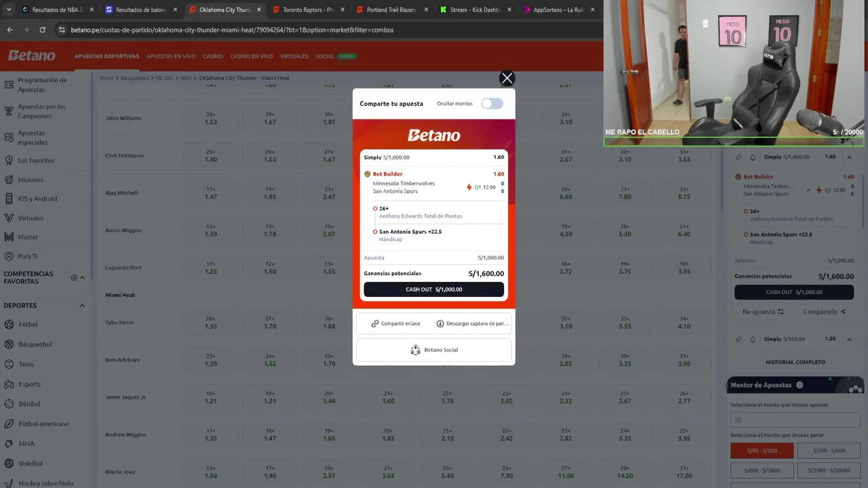Select Fútbol sport icon

point(9,325)
